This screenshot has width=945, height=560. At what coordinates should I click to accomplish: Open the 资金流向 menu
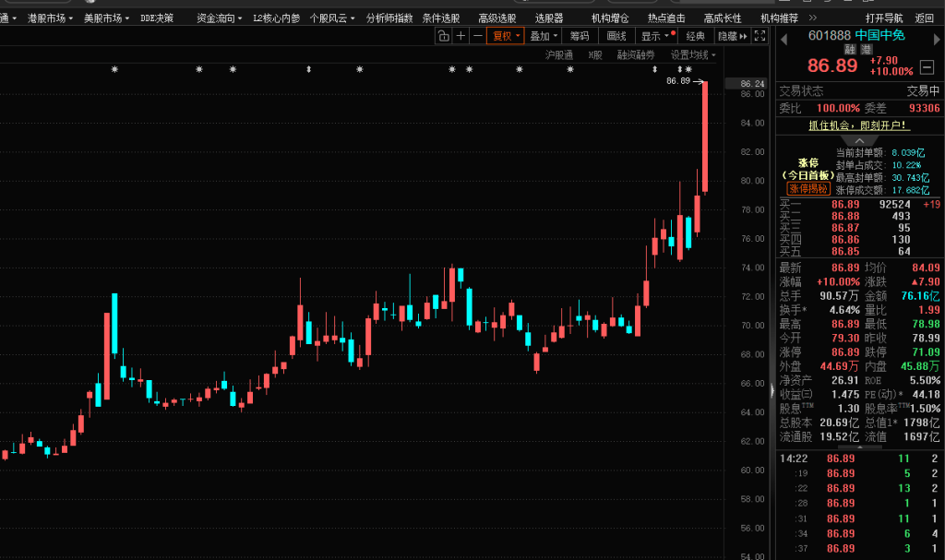pyautogui.click(x=217, y=18)
